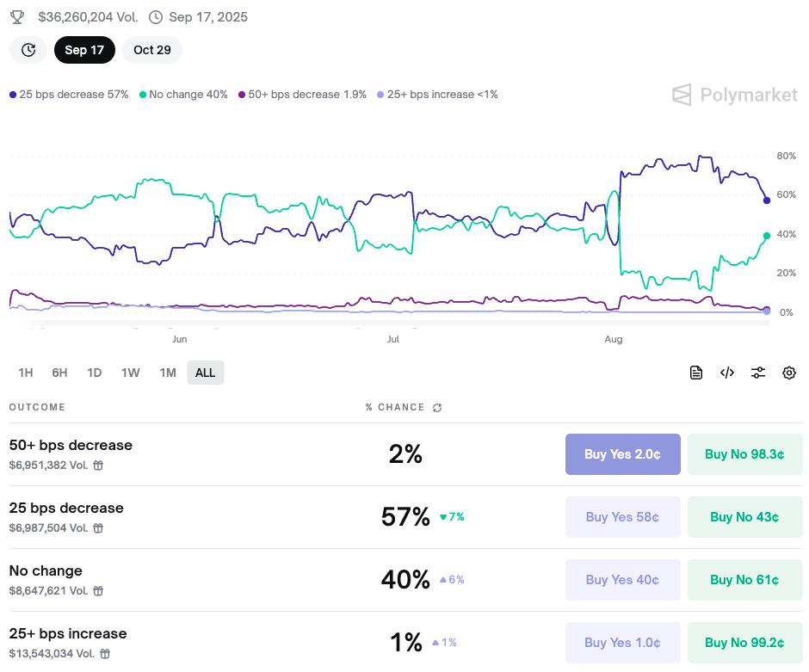Click the '$6,951,382 Vol.' volume text
Image resolution: width=809 pixels, height=672 pixels.
[48, 465]
